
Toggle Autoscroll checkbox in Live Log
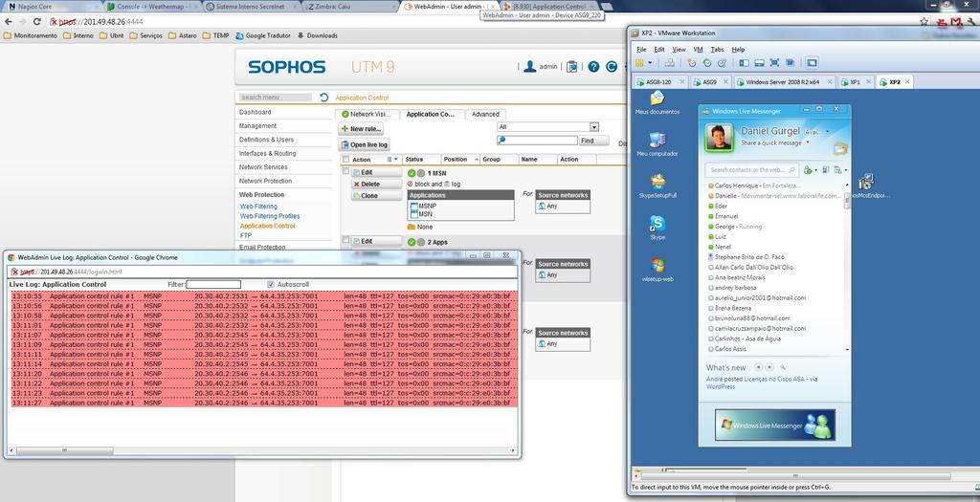(271, 284)
